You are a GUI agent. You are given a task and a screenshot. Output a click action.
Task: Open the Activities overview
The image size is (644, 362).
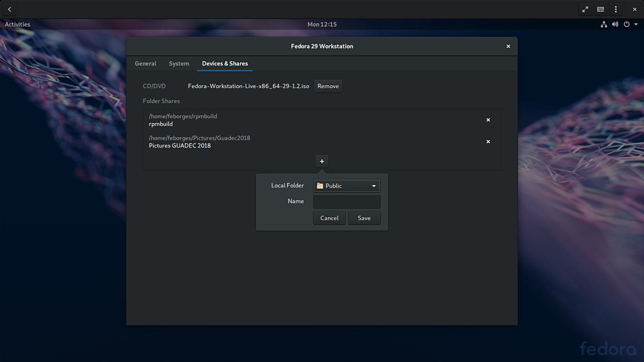point(18,24)
